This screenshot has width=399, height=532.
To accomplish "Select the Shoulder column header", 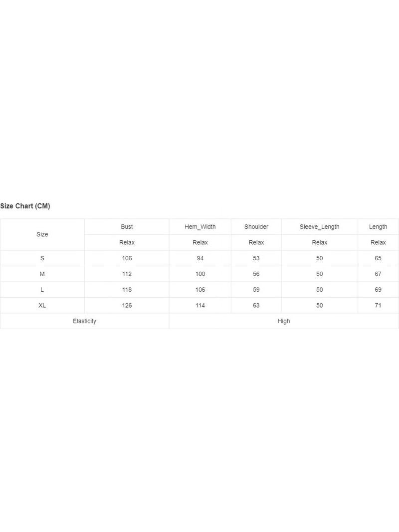I will pos(256,227).
